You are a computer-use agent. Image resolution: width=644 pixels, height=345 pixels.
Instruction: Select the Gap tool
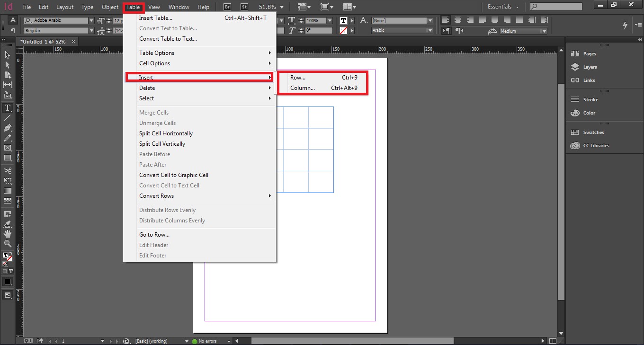8,85
